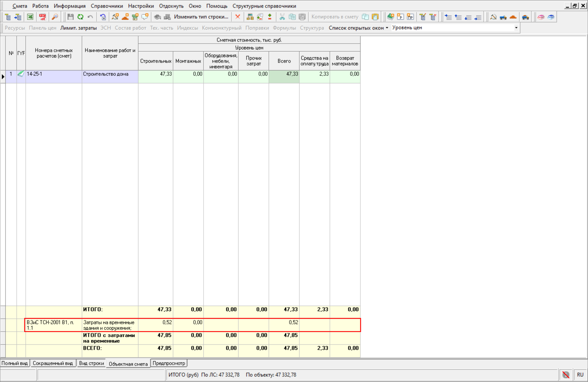
Task: Open the Уровень цен dropdown
Action: tap(516, 28)
